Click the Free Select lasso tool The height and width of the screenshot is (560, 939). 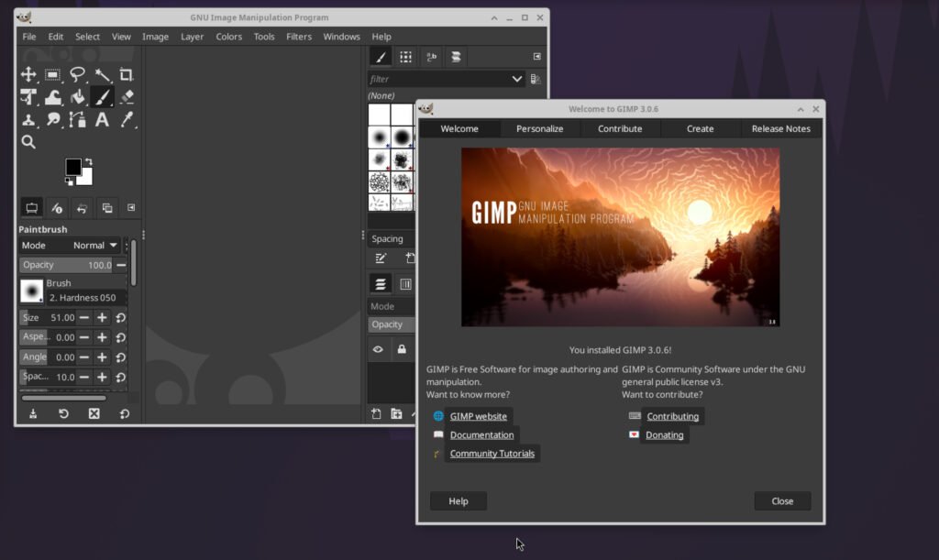tap(78, 75)
